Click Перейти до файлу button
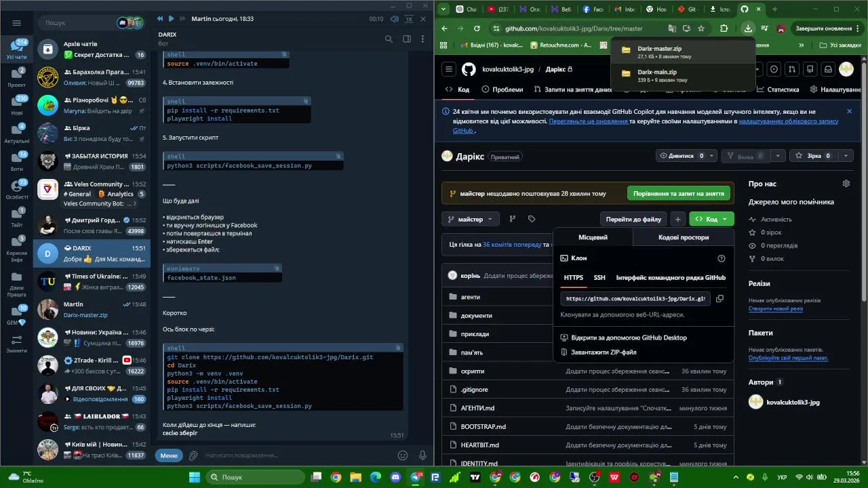 633,219
